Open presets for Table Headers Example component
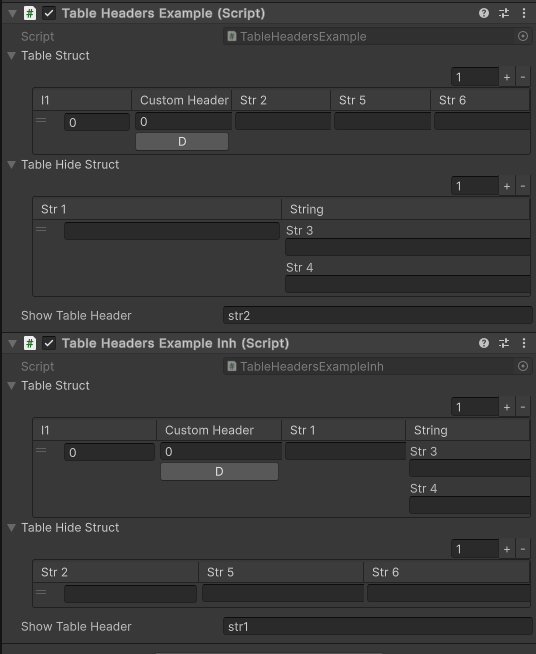 pos(504,13)
